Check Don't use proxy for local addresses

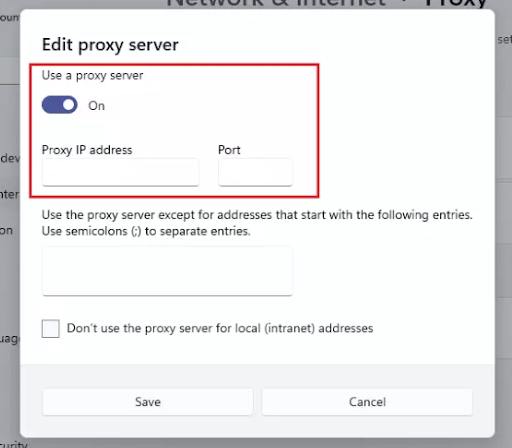click(x=51, y=329)
